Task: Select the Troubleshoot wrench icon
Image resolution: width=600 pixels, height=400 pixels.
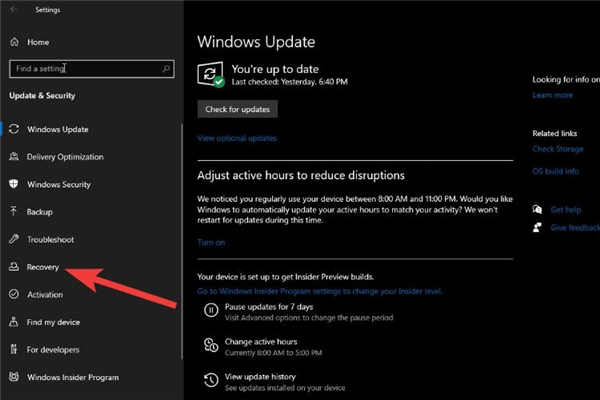Action: coord(14,240)
